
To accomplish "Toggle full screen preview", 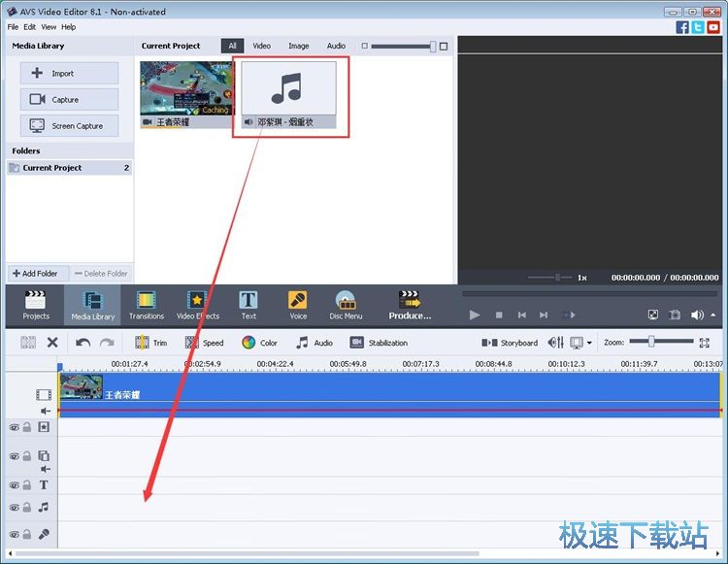I will [653, 315].
